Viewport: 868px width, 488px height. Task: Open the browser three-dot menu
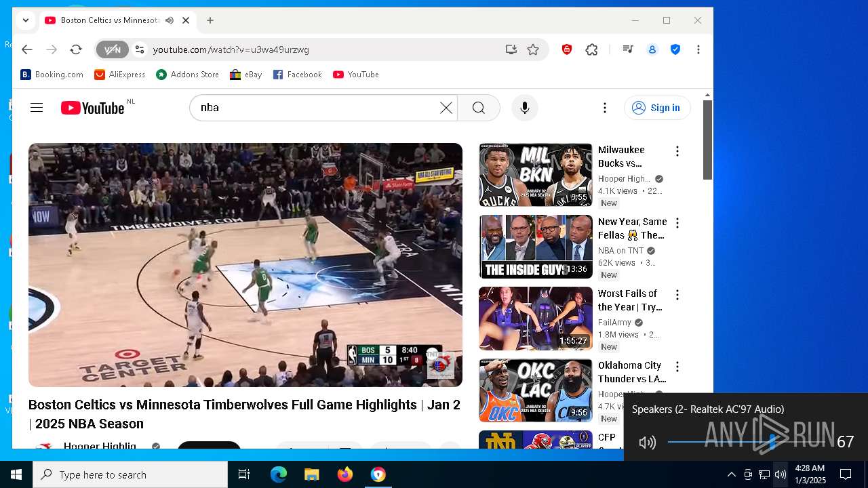click(698, 49)
